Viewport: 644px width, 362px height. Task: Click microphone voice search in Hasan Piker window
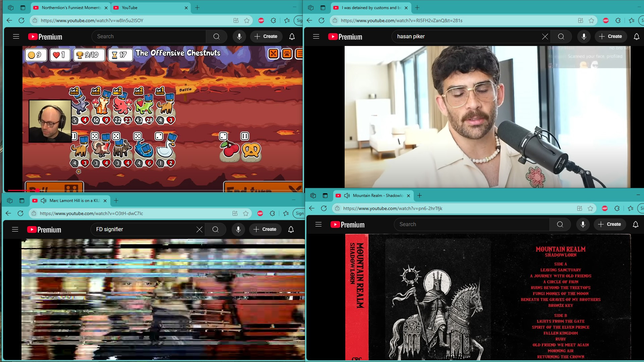pyautogui.click(x=584, y=37)
